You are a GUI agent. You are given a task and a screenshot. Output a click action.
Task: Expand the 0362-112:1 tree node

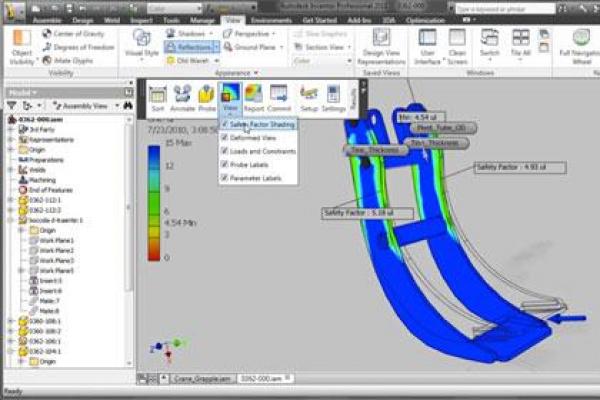(9, 199)
